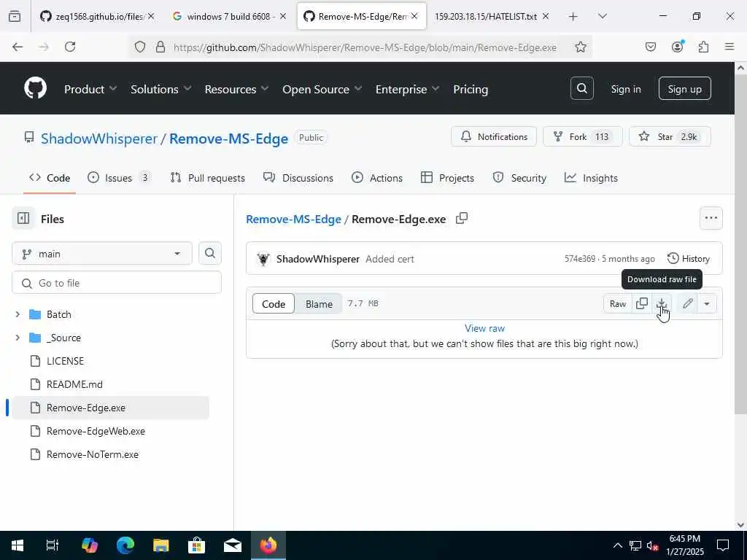This screenshot has width=747, height=560.
Task: Open Product navigation dropdown
Action: click(90, 89)
